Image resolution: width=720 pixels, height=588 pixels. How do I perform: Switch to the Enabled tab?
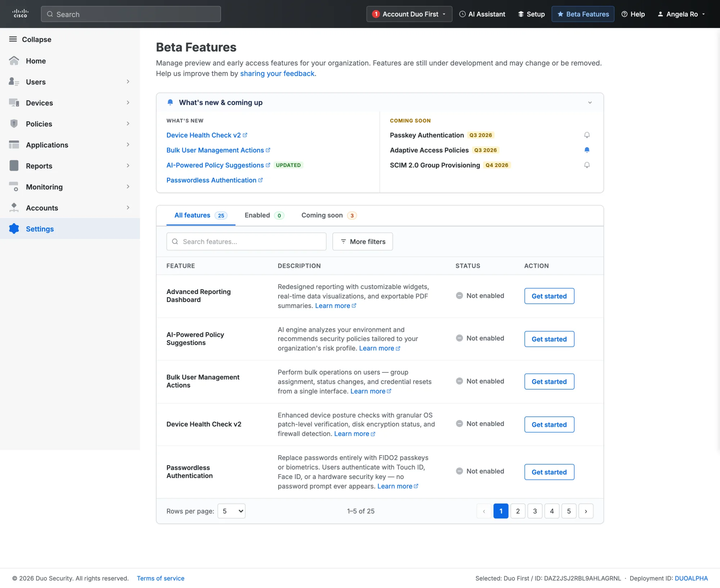click(264, 215)
